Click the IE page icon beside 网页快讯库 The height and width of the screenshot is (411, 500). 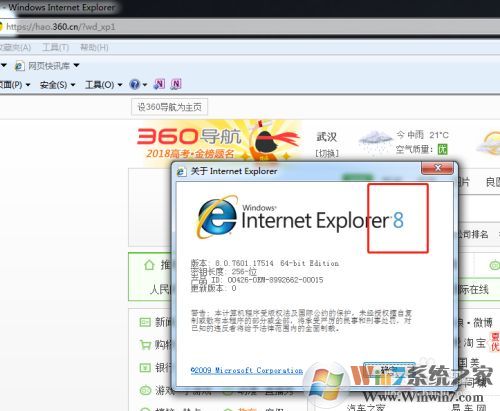tap(19, 66)
